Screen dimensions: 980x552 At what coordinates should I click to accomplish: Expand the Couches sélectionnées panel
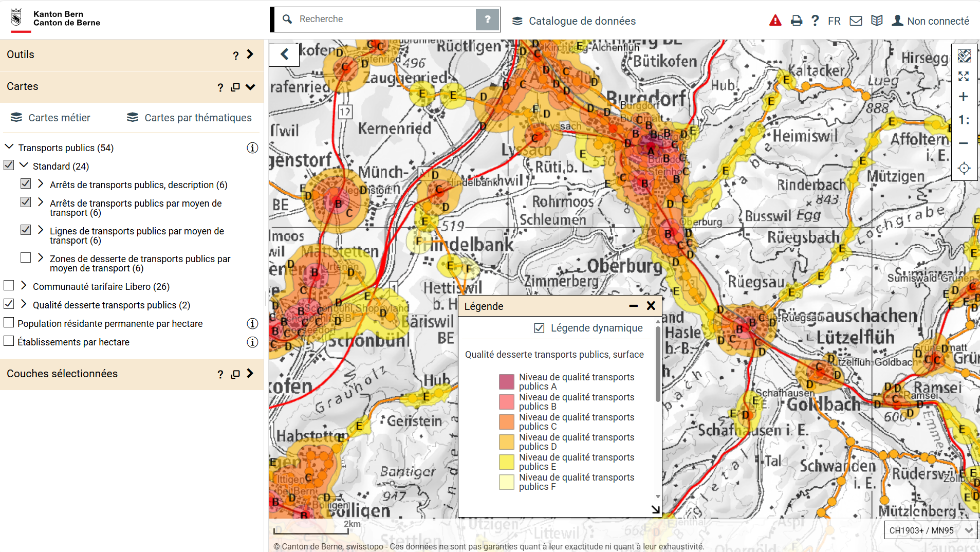click(x=250, y=374)
